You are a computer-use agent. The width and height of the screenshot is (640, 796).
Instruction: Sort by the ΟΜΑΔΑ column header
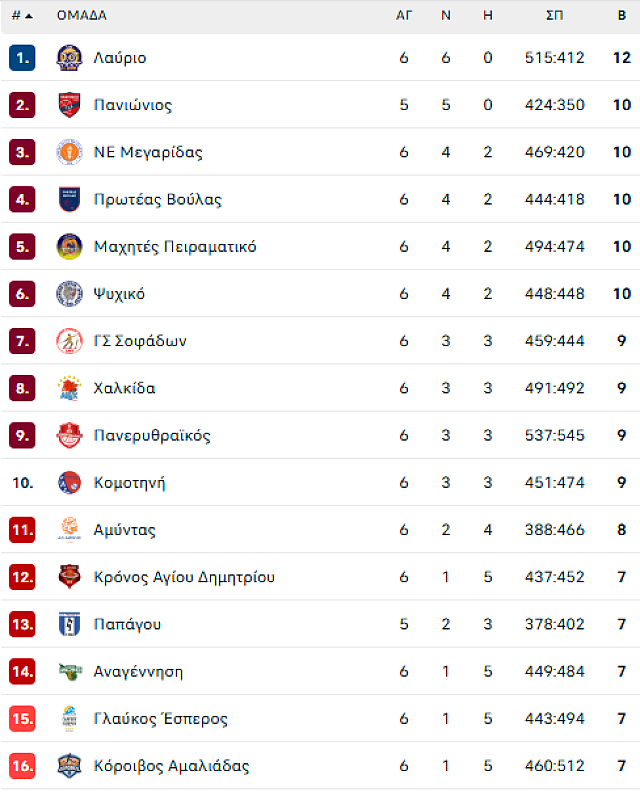[x=82, y=16]
